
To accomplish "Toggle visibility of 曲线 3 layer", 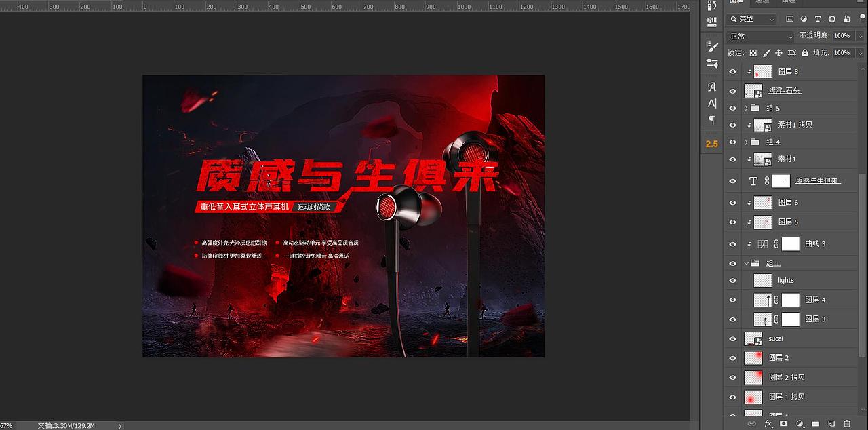I will (732, 244).
